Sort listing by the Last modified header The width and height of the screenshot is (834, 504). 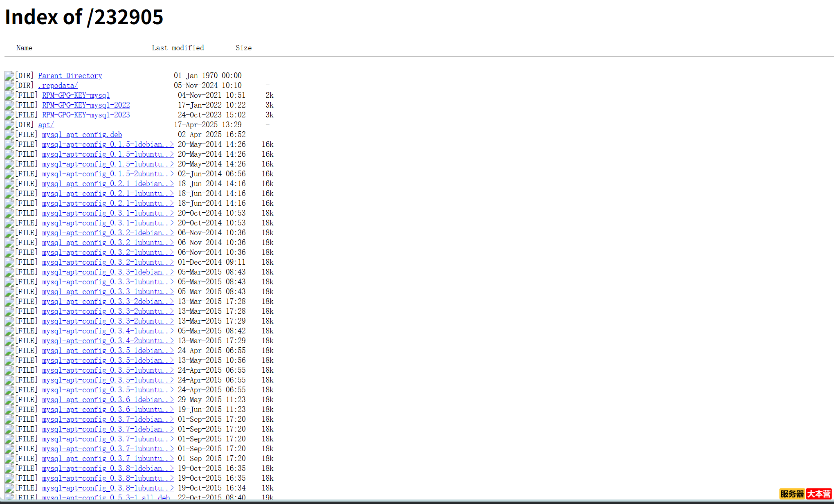[x=178, y=48]
